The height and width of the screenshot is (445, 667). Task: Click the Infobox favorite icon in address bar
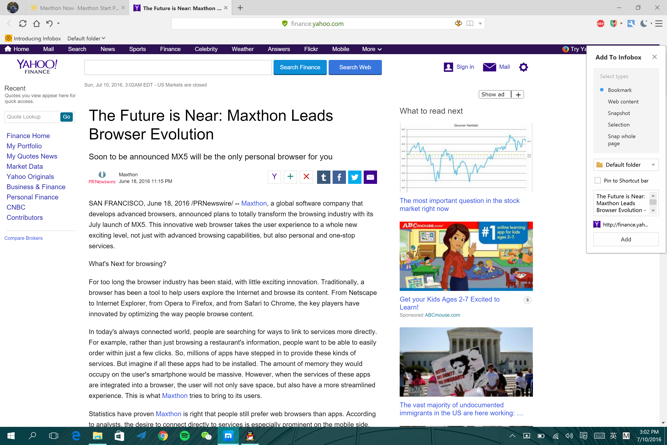click(x=458, y=23)
